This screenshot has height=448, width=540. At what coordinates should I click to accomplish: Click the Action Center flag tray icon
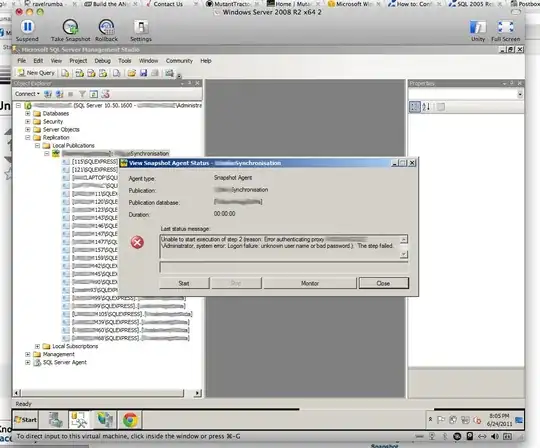pyautogui.click(x=441, y=420)
